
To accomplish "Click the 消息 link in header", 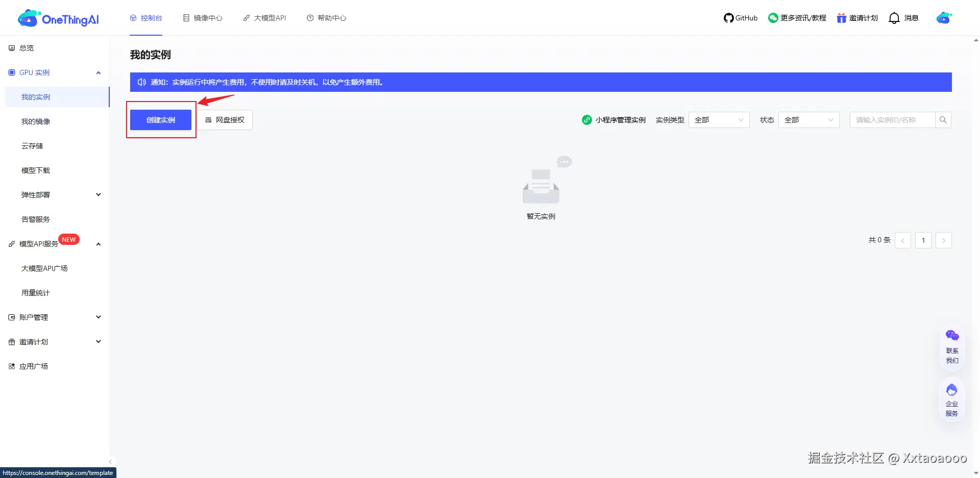I will click(x=912, y=18).
